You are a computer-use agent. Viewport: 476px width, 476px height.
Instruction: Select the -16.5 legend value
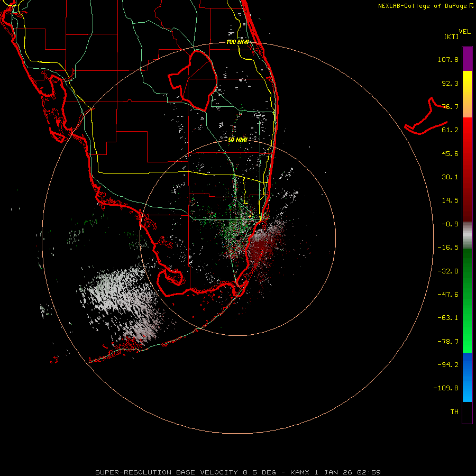click(448, 248)
